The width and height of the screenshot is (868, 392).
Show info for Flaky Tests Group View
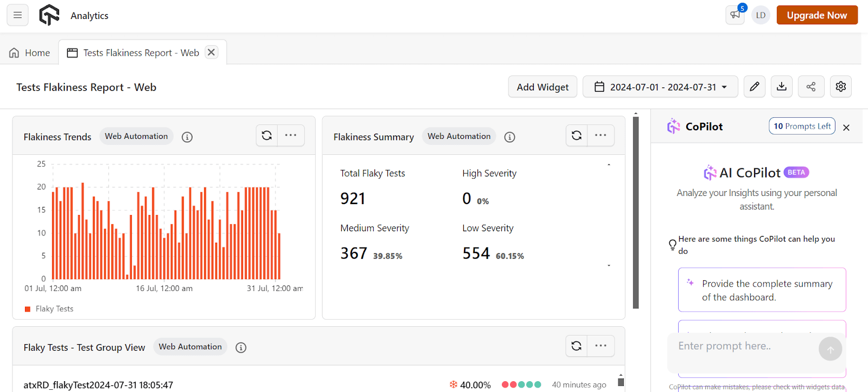click(241, 347)
